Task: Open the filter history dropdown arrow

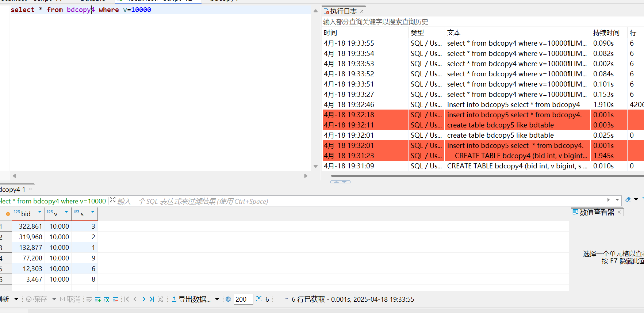Action: (x=617, y=200)
